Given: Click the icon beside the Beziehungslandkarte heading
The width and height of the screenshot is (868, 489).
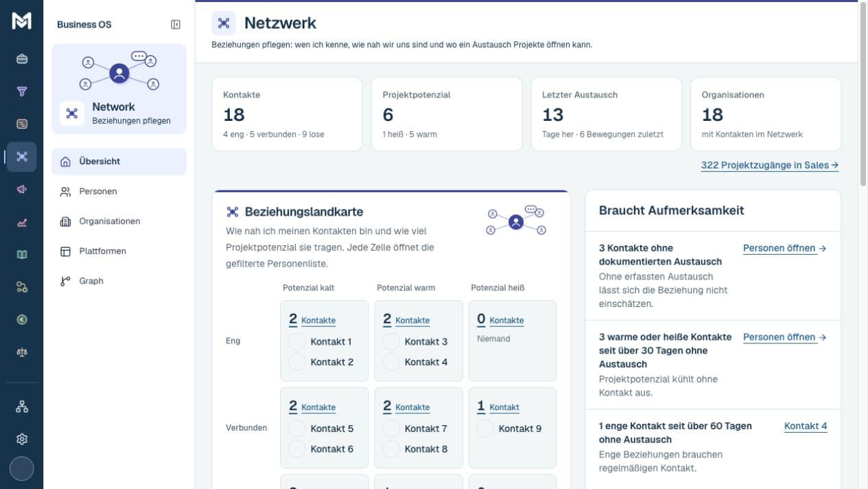Looking at the screenshot, I should (233, 212).
